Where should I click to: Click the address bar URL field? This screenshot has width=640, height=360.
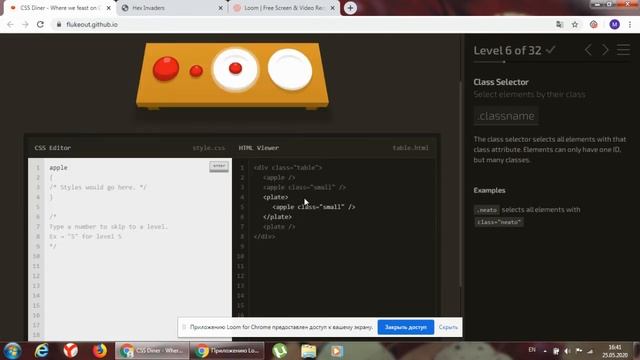(x=302, y=24)
